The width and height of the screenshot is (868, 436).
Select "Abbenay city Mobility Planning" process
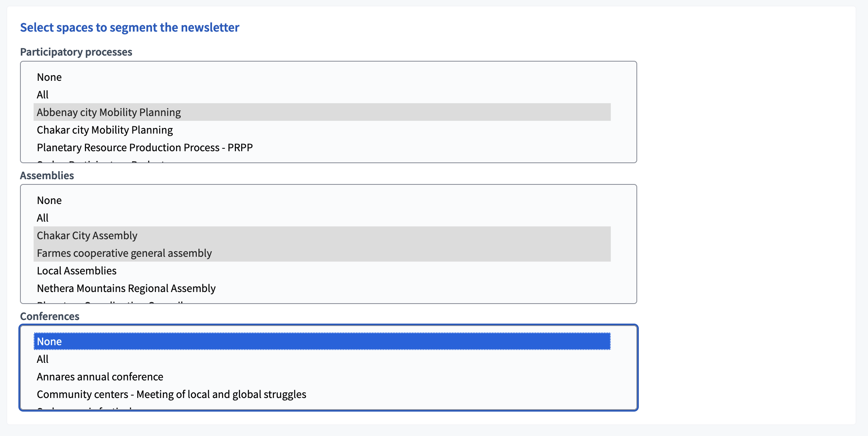pos(108,112)
